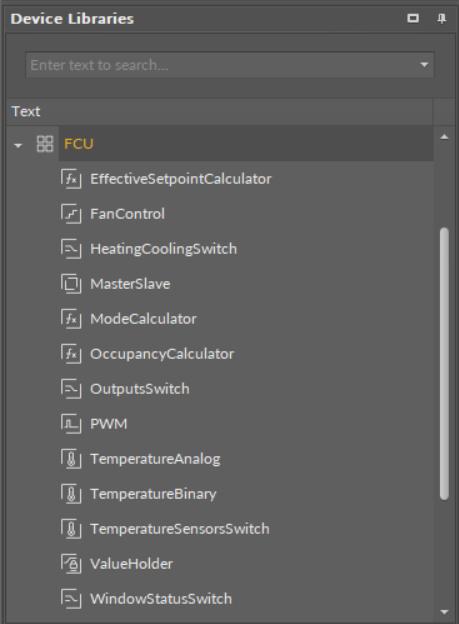This screenshot has width=459, height=624.
Task: Click the scrollbar down arrow
Action: [444, 612]
